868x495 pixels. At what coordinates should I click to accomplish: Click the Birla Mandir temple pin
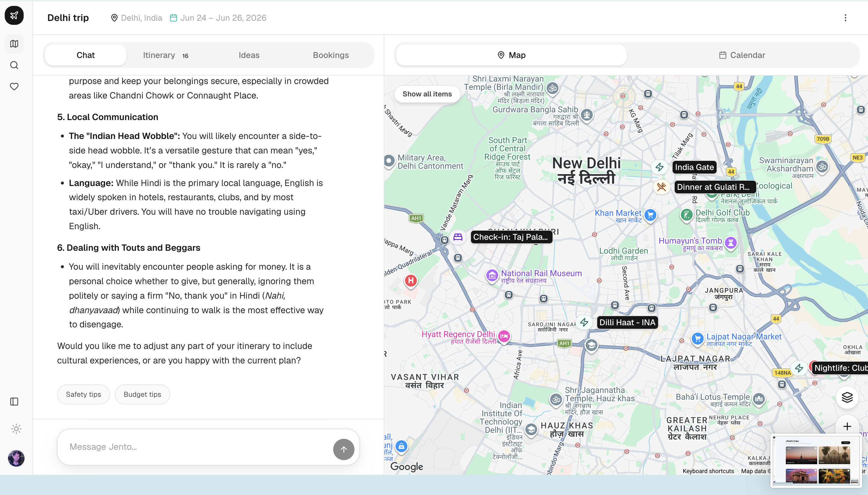(553, 88)
